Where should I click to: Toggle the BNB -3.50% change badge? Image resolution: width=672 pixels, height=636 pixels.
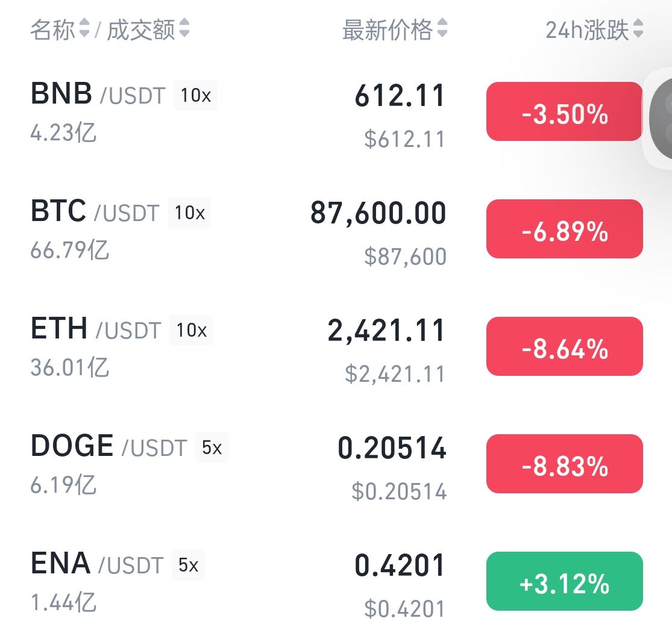tap(564, 111)
